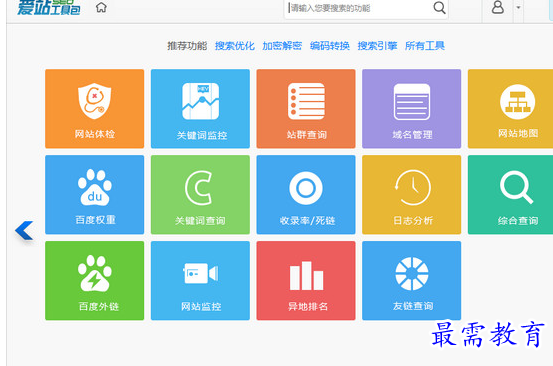Open the 日志分析 clock tile
The width and height of the screenshot is (553, 366).
(x=412, y=195)
